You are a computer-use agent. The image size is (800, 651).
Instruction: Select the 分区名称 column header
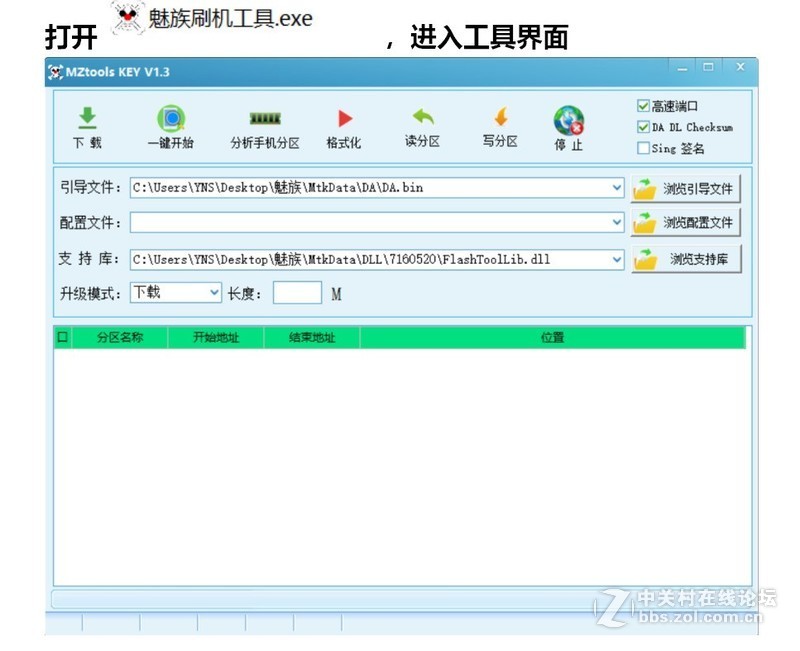[118, 337]
